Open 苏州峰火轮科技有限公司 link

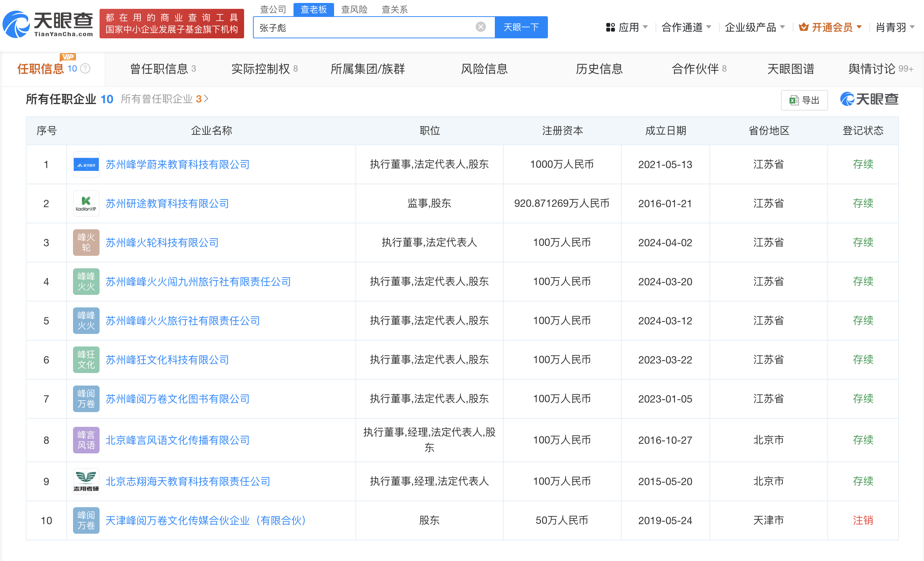[x=162, y=242]
